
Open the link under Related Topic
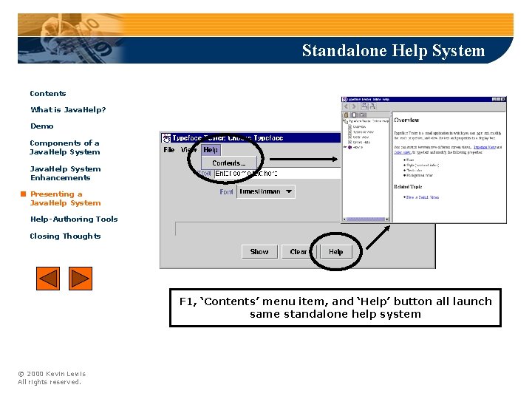click(423, 197)
